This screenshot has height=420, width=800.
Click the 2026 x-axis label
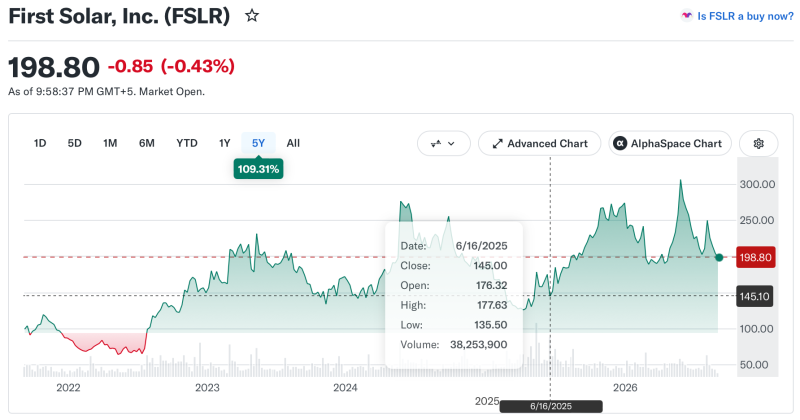pos(625,388)
